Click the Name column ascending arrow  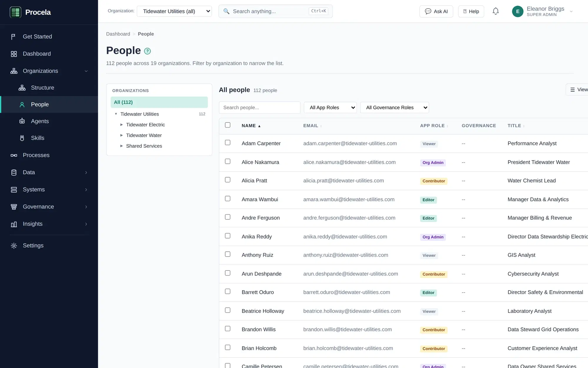click(x=259, y=126)
